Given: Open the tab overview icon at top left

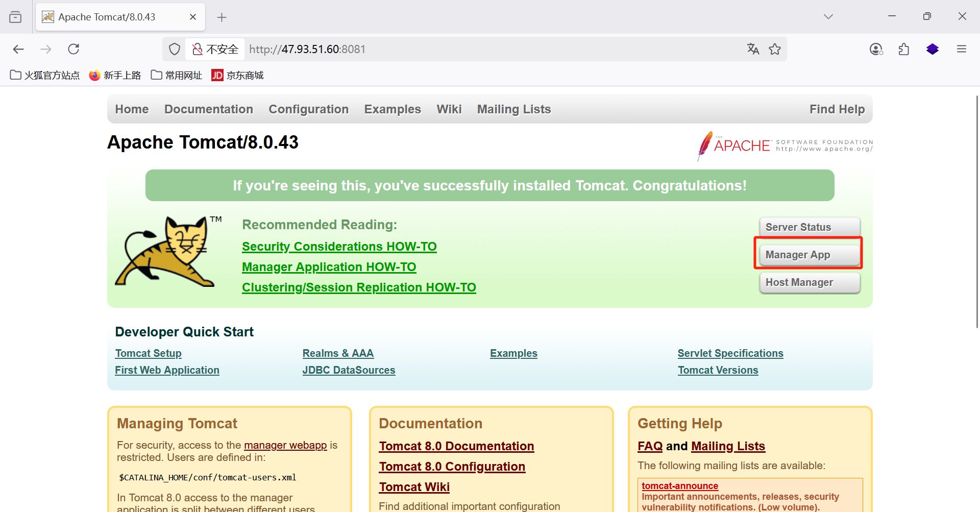Looking at the screenshot, I should 15,17.
